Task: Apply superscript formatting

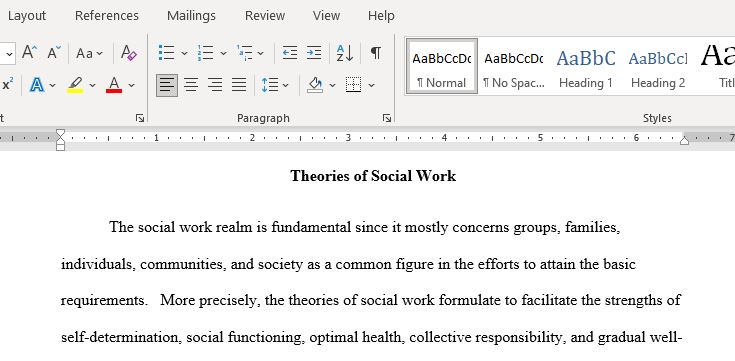Action: point(8,85)
